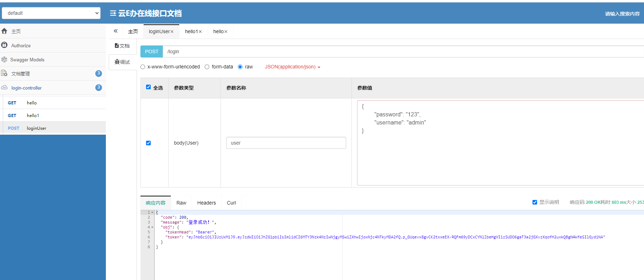This screenshot has width=644, height=280.
Task: Toggle the body(User) parameter checkbox
Action: point(148,143)
